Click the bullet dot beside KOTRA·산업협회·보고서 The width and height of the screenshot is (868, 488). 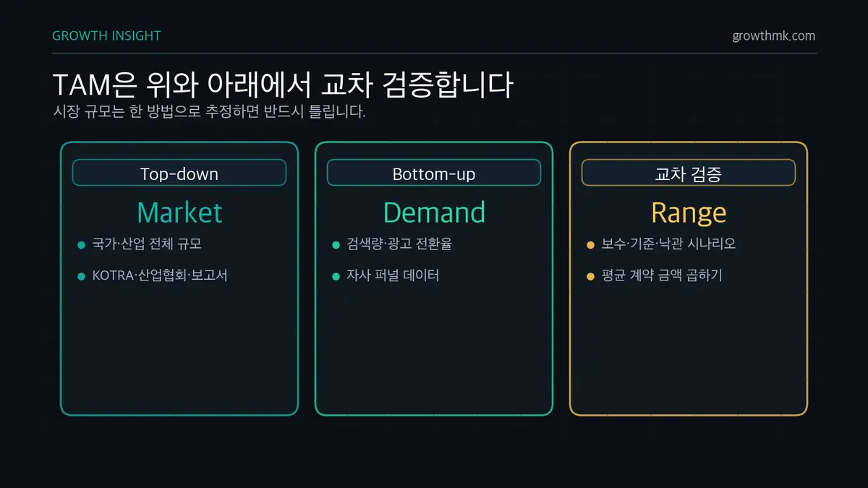point(82,276)
